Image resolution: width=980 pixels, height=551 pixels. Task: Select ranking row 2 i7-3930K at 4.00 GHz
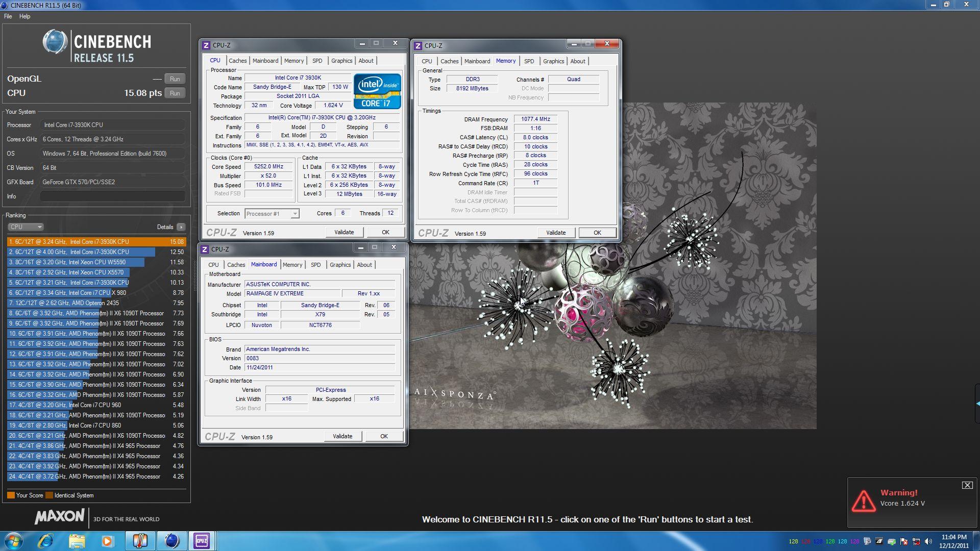point(96,252)
